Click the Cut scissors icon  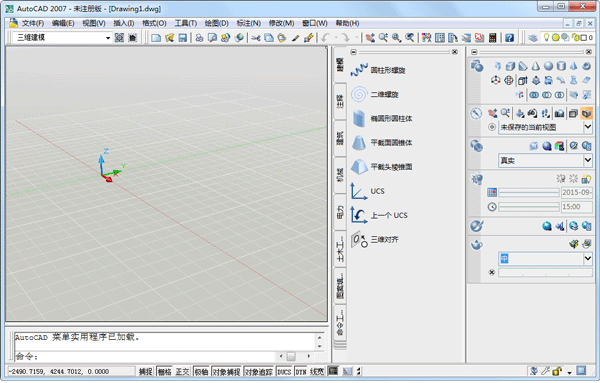click(x=256, y=37)
